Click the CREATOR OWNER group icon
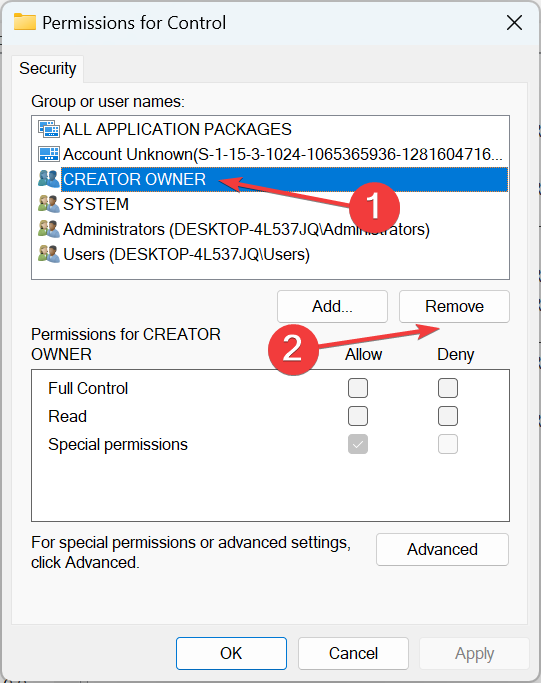Screen dimensions: 541x683 48,179
